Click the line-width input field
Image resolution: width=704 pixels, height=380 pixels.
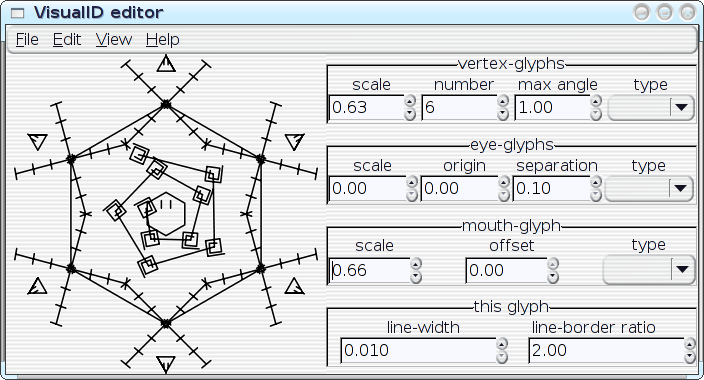click(418, 350)
